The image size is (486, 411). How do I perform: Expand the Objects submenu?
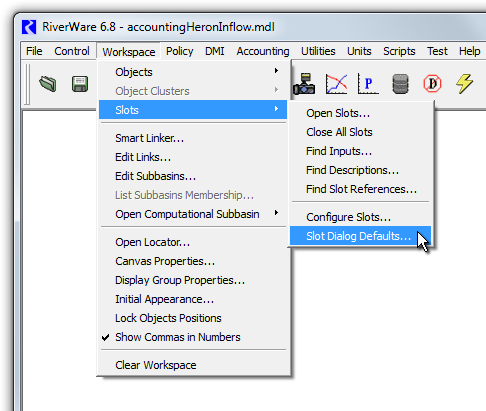[x=193, y=72]
